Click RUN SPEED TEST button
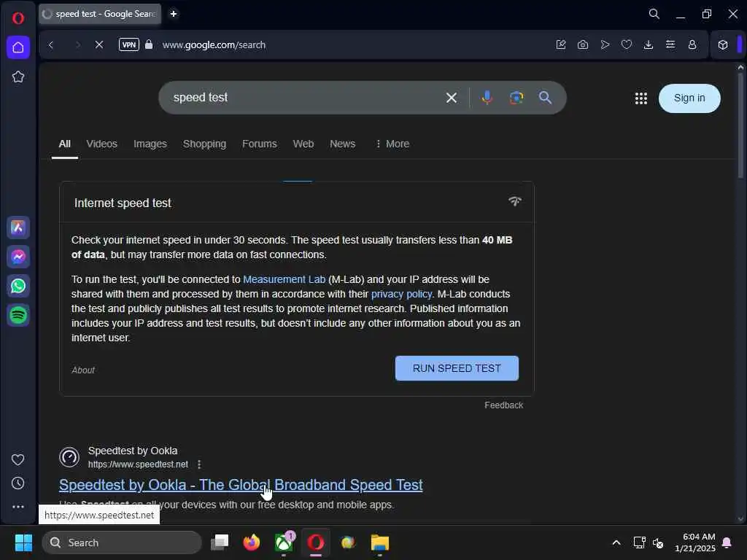The image size is (747, 560). 457,368
